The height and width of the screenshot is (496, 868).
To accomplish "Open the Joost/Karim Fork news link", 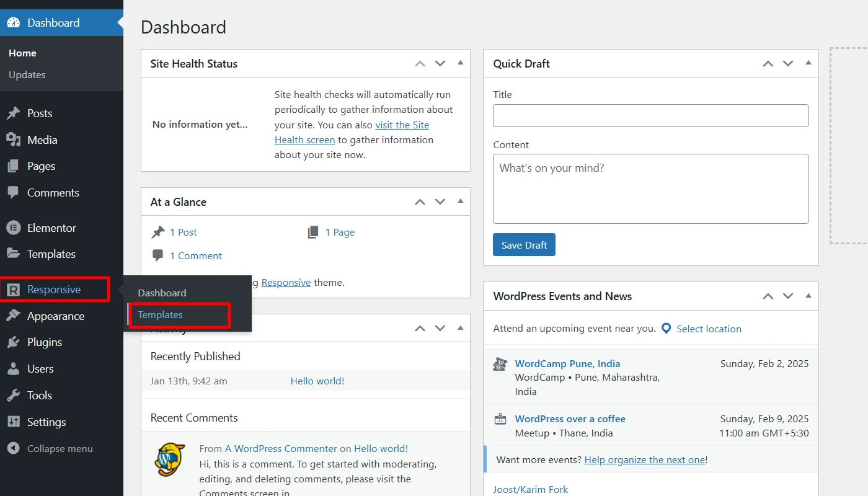I will pyautogui.click(x=530, y=490).
